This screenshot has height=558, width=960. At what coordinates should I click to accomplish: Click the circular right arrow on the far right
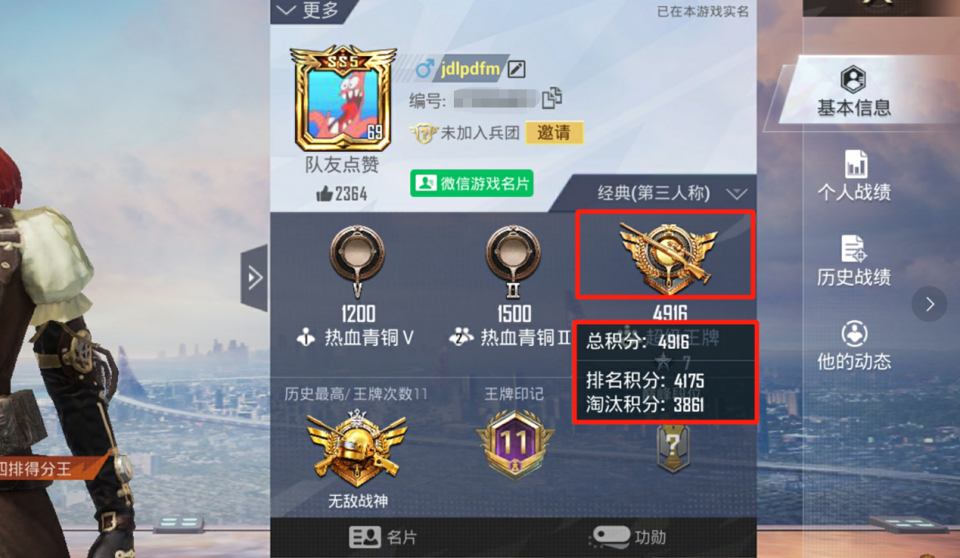pos(929,304)
